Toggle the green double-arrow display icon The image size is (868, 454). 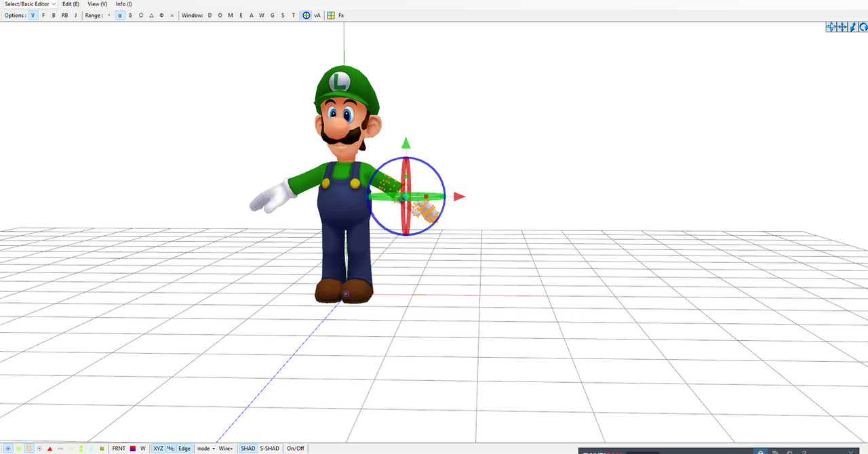click(81, 449)
